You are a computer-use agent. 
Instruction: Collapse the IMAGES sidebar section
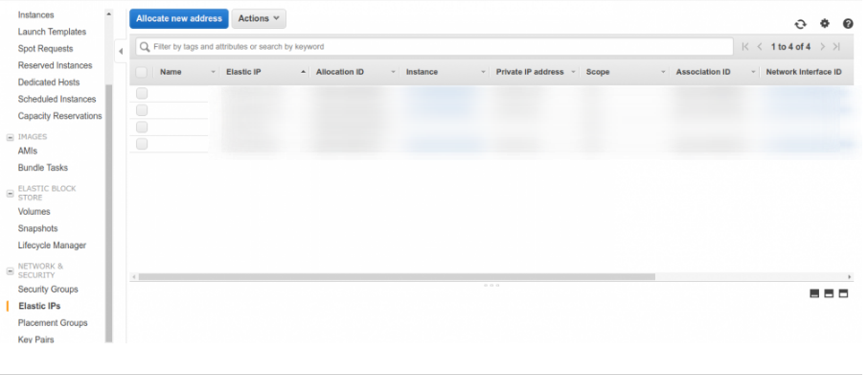point(10,137)
